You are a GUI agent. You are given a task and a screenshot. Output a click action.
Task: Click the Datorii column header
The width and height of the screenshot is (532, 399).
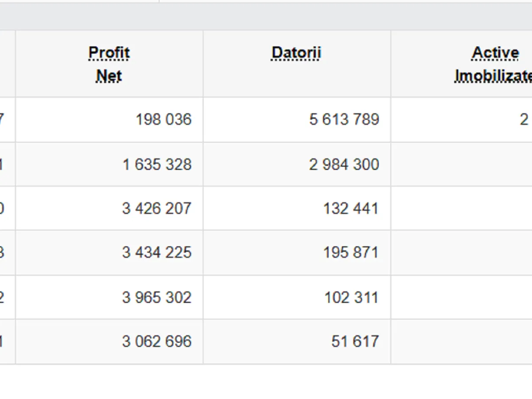296,53
